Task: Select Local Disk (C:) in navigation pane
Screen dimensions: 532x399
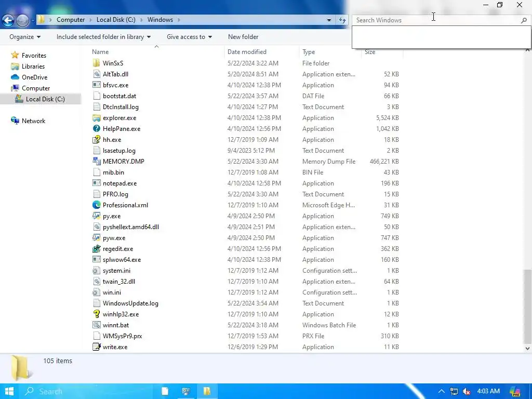Action: coord(45,99)
